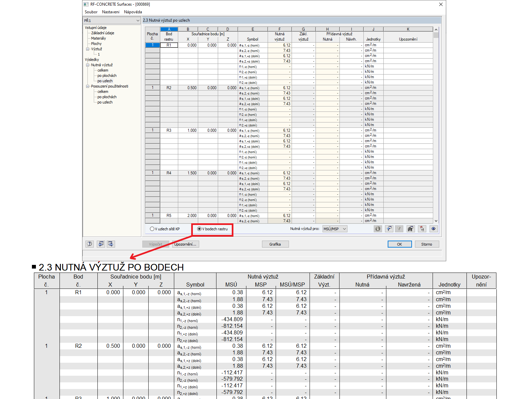
Task: Click the Výsledky tree heading
Action: (x=92, y=60)
